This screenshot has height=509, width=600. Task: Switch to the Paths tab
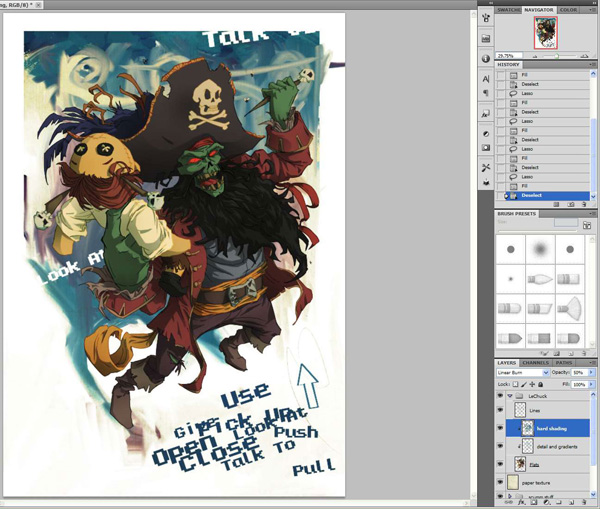tap(564, 362)
